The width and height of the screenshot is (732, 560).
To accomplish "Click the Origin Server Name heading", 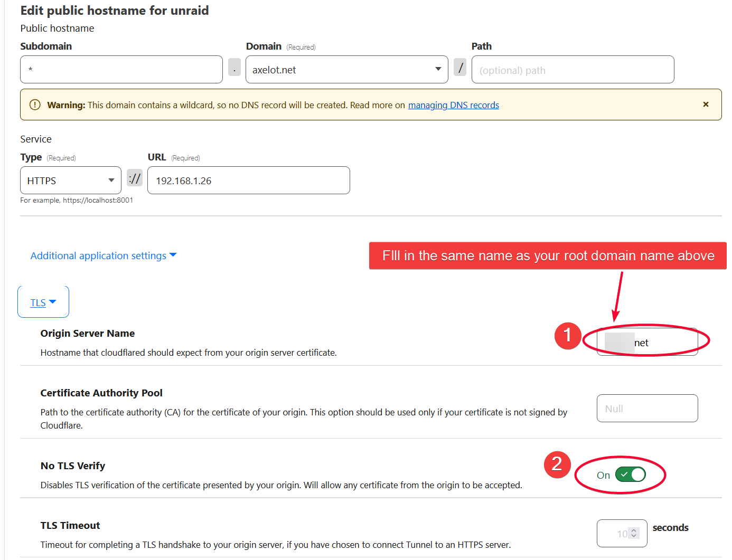I will tap(88, 334).
